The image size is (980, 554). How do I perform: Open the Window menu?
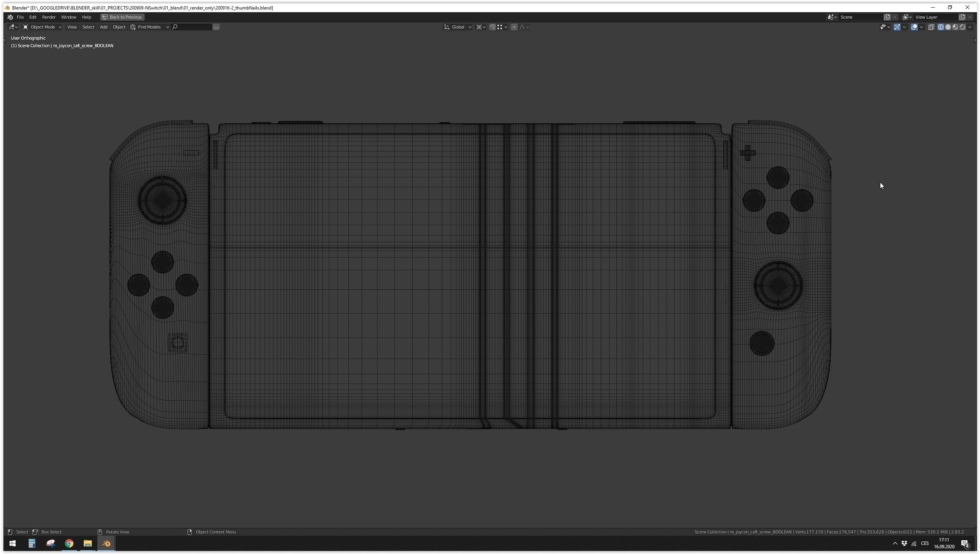click(68, 17)
